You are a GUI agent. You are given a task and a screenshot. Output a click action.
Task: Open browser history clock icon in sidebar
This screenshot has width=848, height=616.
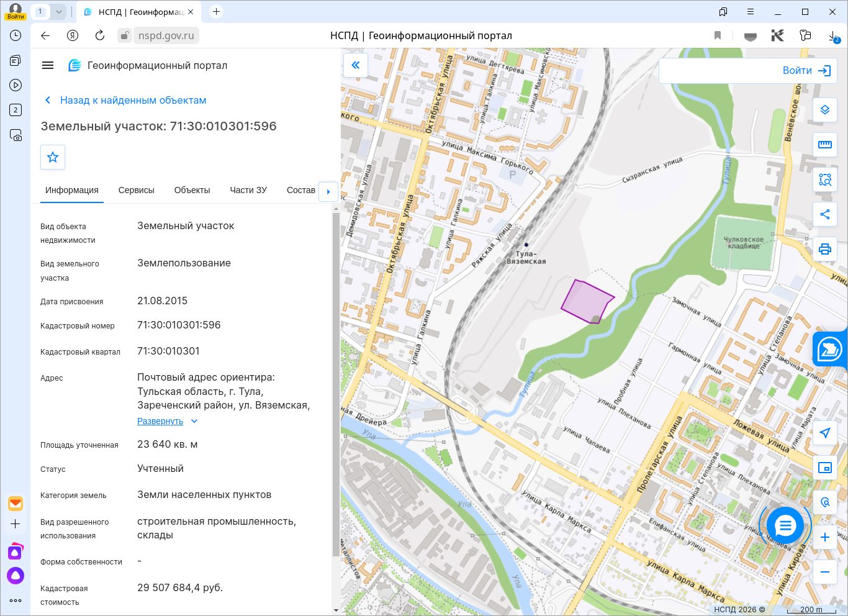16,35
